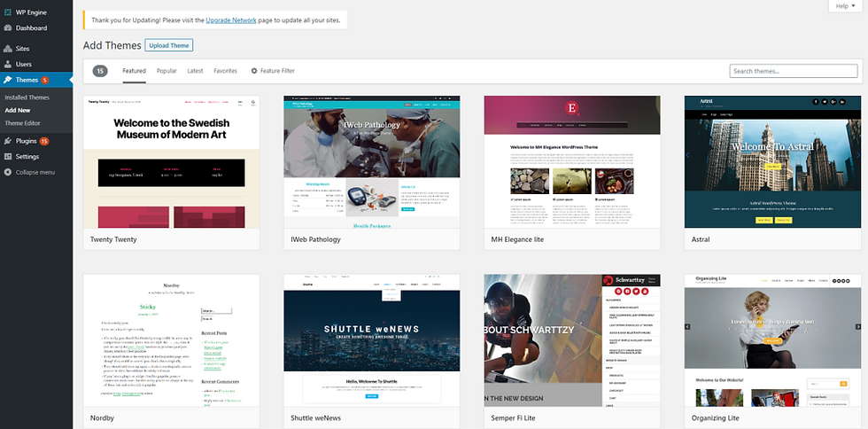868x429 pixels.
Task: Click the Collapse menu arrow icon
Action: 8,172
